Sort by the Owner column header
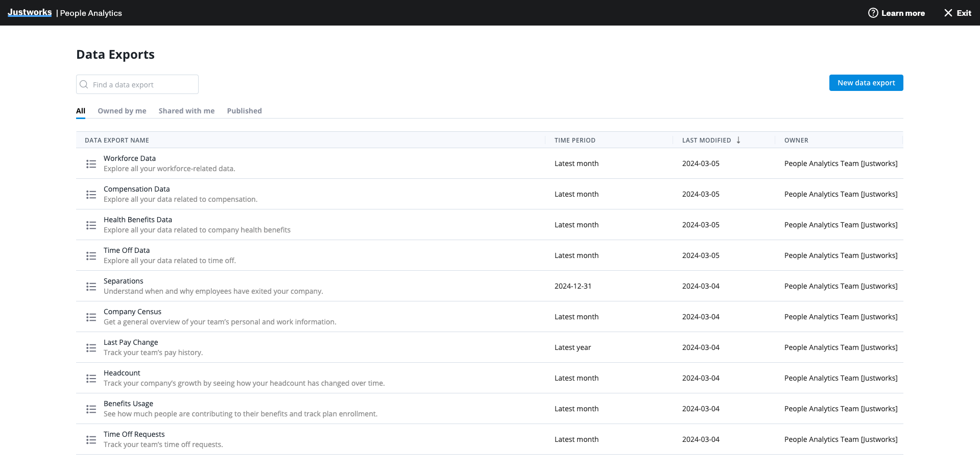 click(x=796, y=140)
